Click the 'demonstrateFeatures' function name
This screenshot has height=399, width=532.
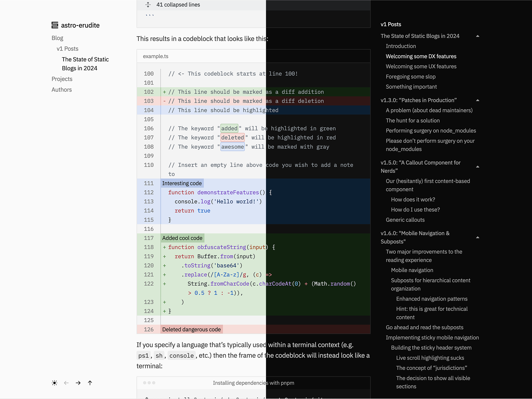[x=228, y=192]
